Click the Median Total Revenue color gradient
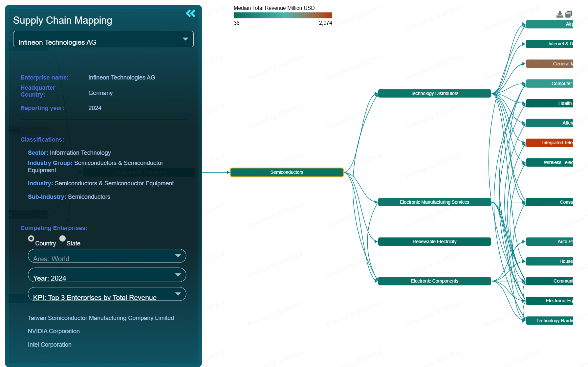Screen dimensions: 588x367 pyautogui.click(x=283, y=15)
